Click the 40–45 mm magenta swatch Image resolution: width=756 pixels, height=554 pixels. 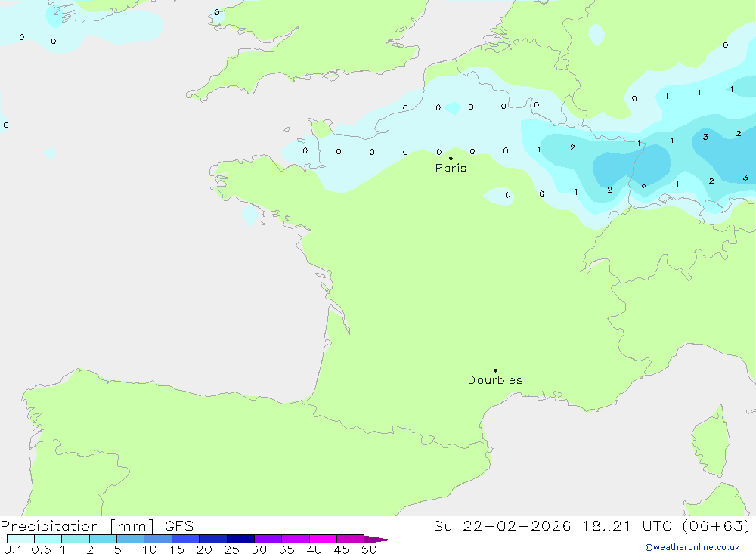pos(323,539)
